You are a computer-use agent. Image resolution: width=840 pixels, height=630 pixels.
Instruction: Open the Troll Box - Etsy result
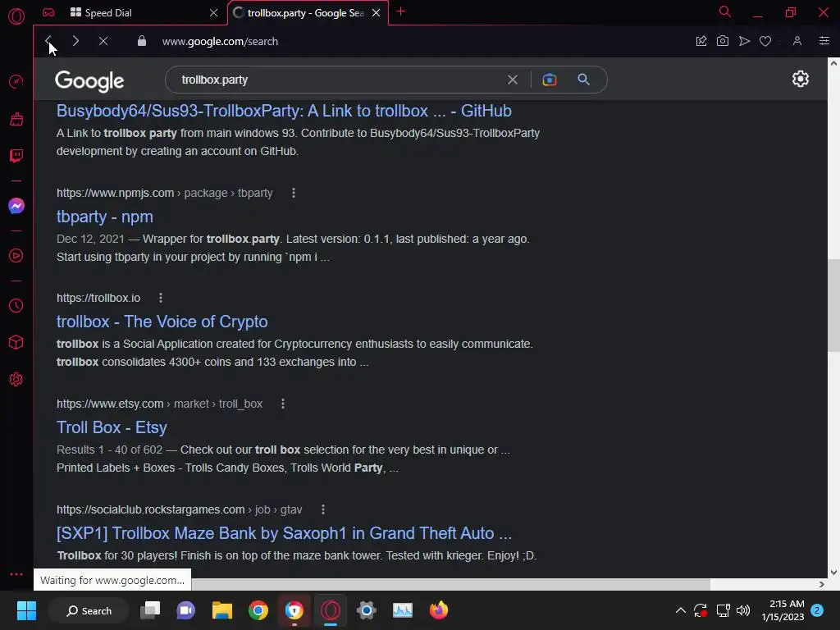(x=112, y=427)
